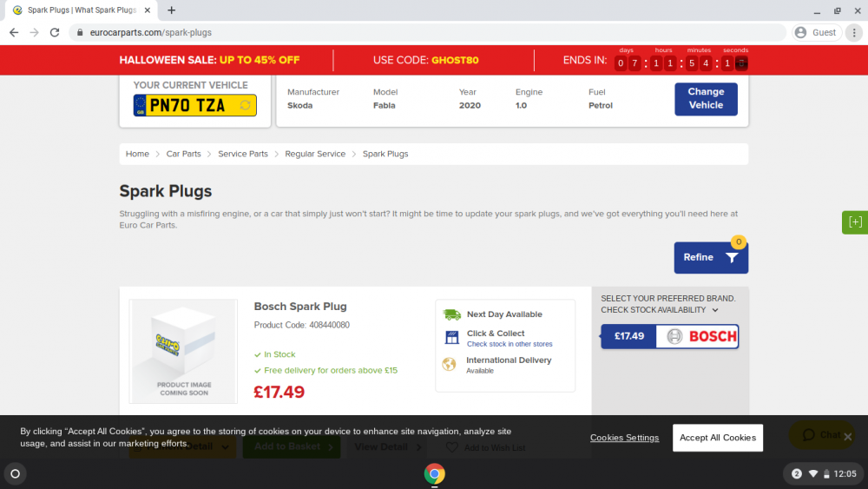Click the Bosch spark plug product image

tap(183, 351)
